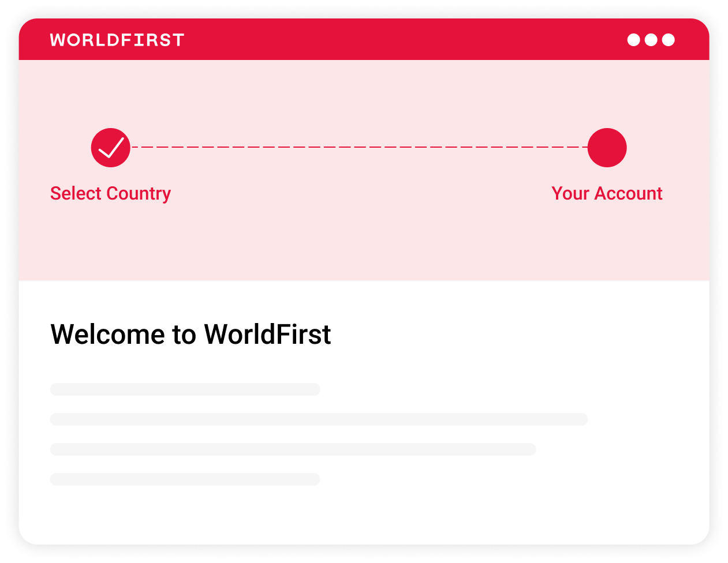Click the third gray placeholder line
The image size is (728, 563).
293,449
